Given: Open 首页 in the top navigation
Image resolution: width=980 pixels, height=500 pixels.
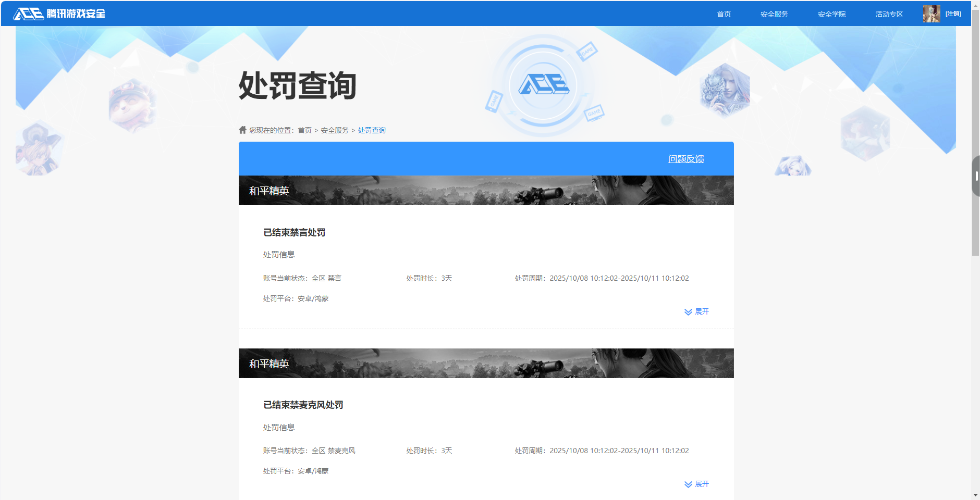Looking at the screenshot, I should (x=724, y=14).
